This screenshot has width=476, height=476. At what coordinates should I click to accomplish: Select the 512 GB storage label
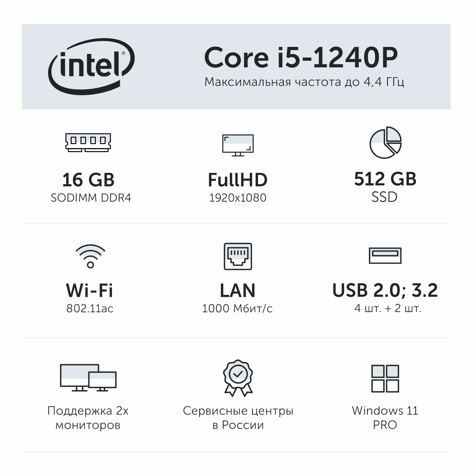385,179
